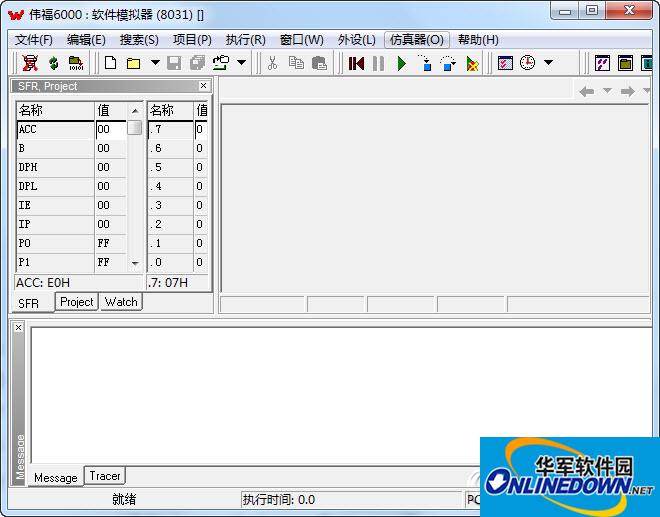The width and height of the screenshot is (660, 517).
Task: Select the bit .3 row
Action: point(178,205)
